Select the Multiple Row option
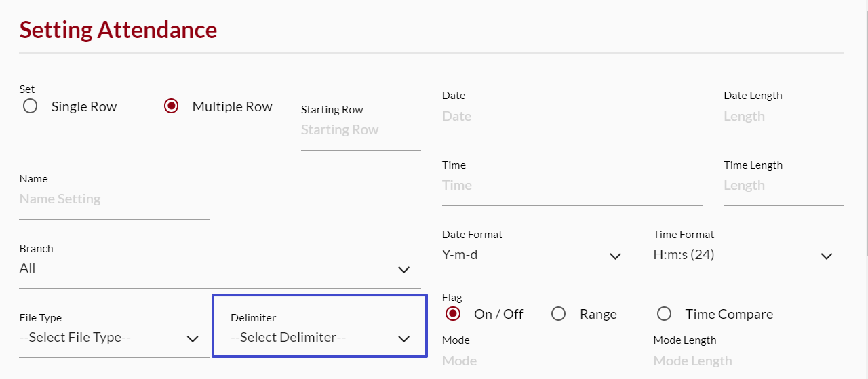Screen dimensions: 868x379 [x=172, y=106]
